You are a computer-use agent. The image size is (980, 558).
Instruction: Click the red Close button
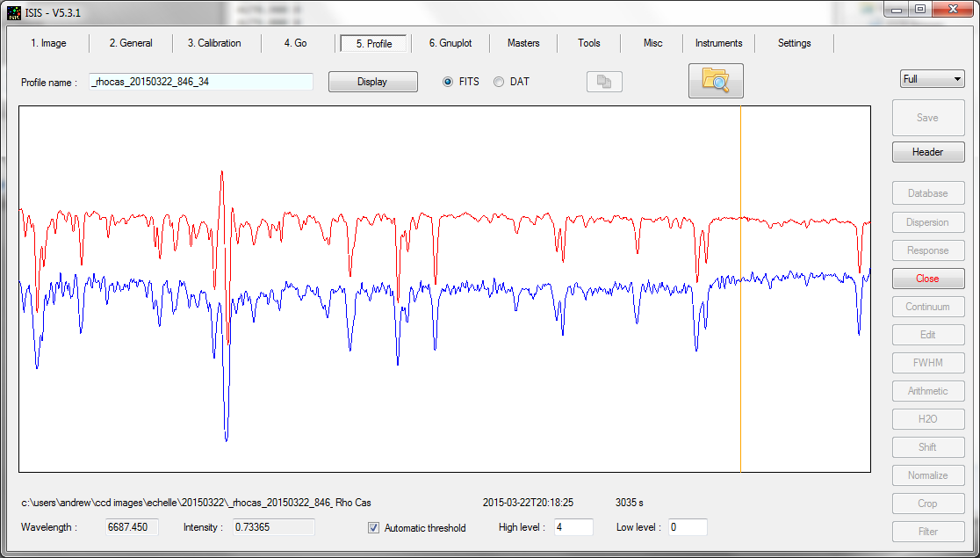927,279
